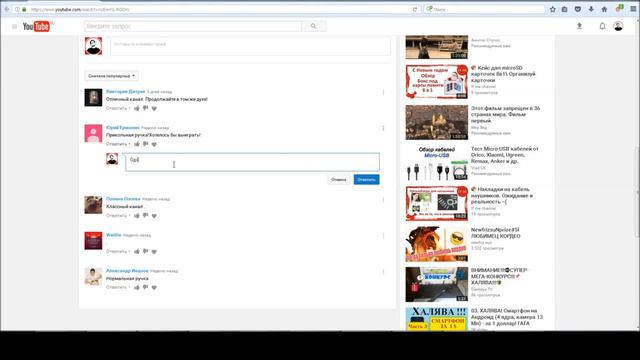
Task: Open the 'Александр Иванов' commenter name link
Action: pos(127,271)
